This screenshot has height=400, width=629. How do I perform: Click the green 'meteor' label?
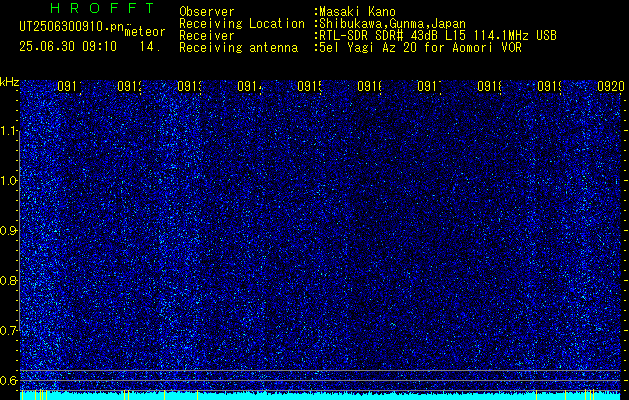[x=145, y=32]
